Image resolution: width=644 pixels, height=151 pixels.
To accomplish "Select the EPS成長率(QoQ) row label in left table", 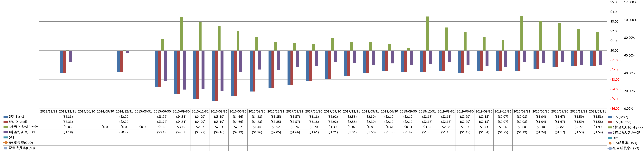I will (21, 143).
